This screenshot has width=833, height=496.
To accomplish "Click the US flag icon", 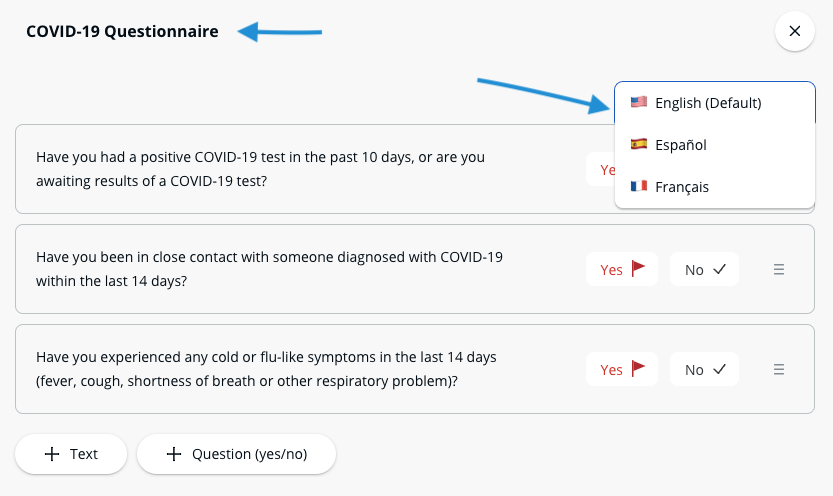I will 639,102.
